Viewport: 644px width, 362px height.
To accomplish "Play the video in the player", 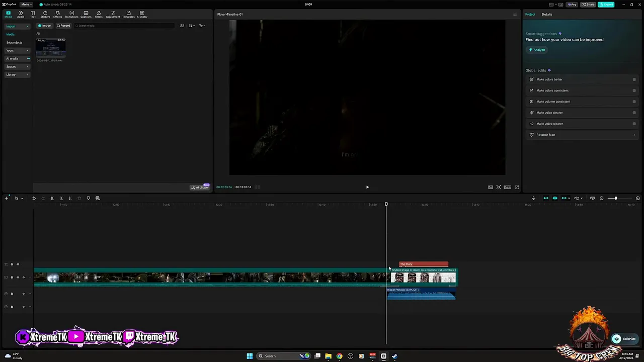I will click(x=367, y=187).
